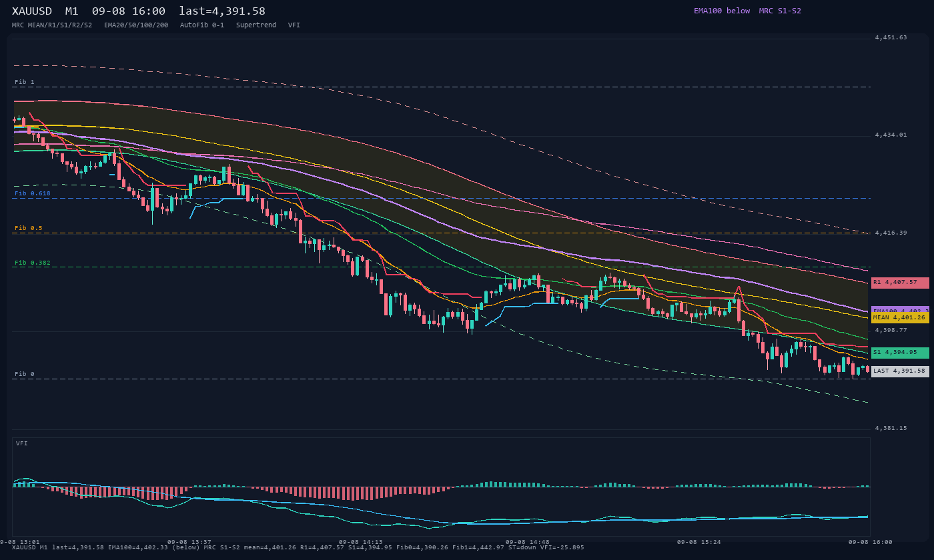Viewport: 934px width, 560px height.
Task: Click the "Fib 0.618" level label
Action: (33, 193)
